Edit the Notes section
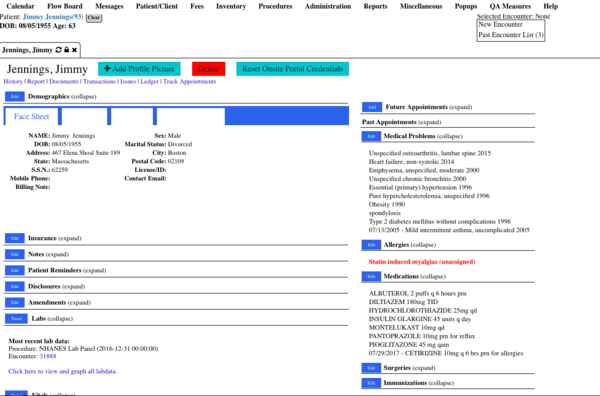This screenshot has width=600, height=396. point(15,254)
